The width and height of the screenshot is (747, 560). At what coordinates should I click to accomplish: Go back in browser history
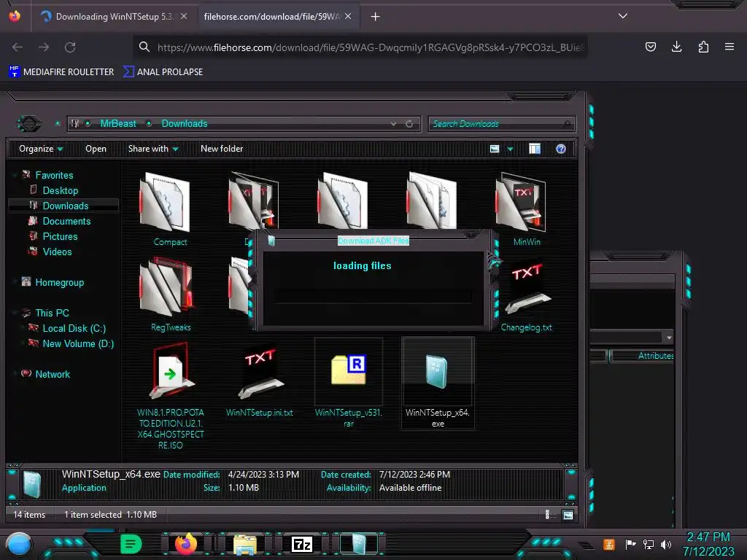[x=18, y=47]
